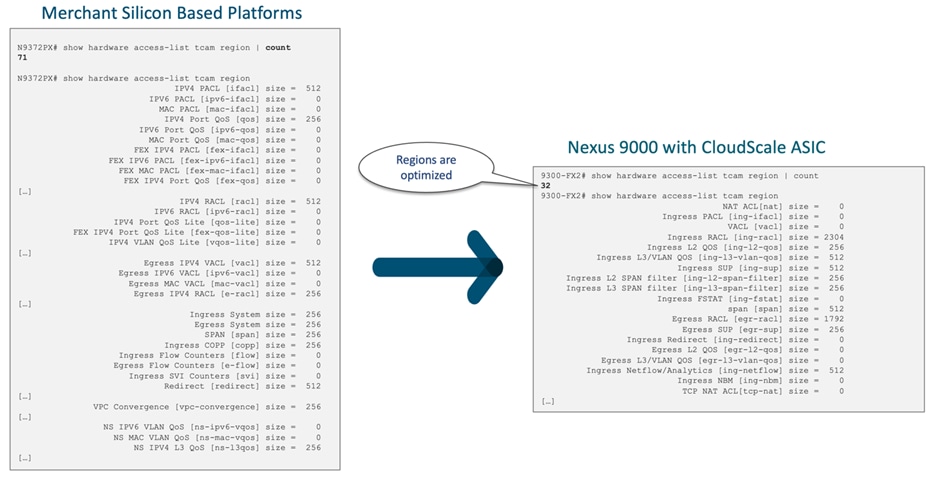Select the "TCP NAT ACL[tcp-nat]" row
This screenshot has width=936, height=478.
point(764,391)
